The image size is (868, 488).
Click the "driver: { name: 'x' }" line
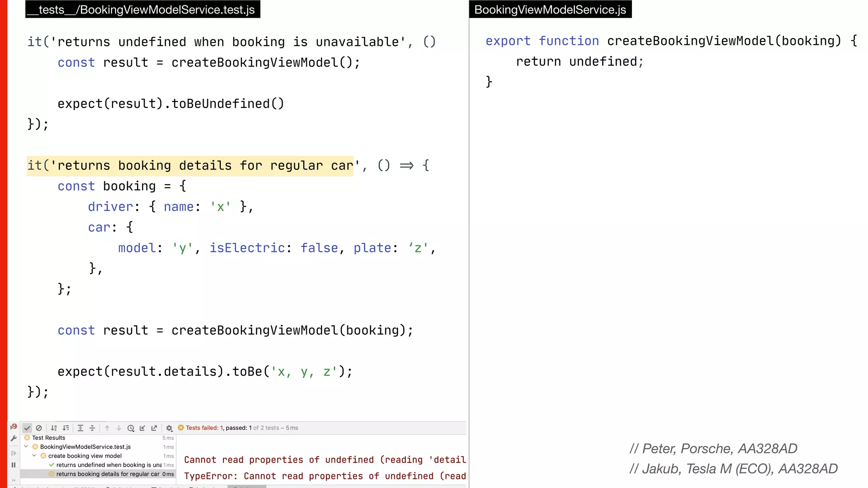(170, 207)
